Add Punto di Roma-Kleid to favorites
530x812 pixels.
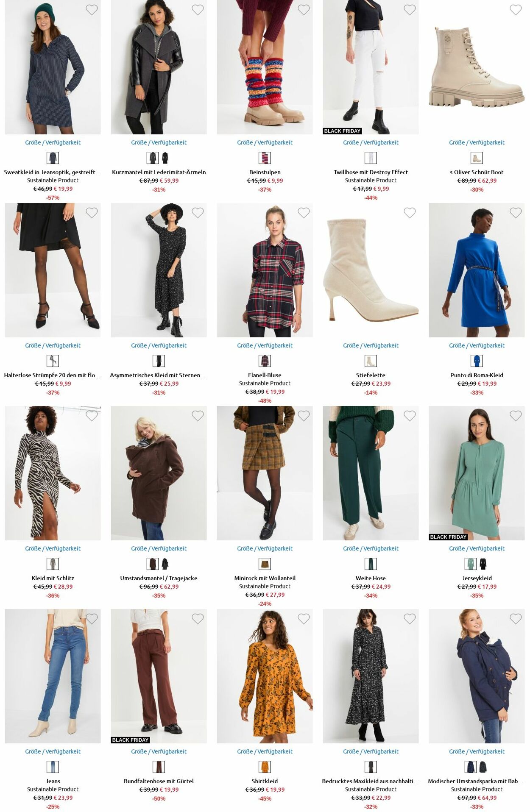click(x=516, y=213)
